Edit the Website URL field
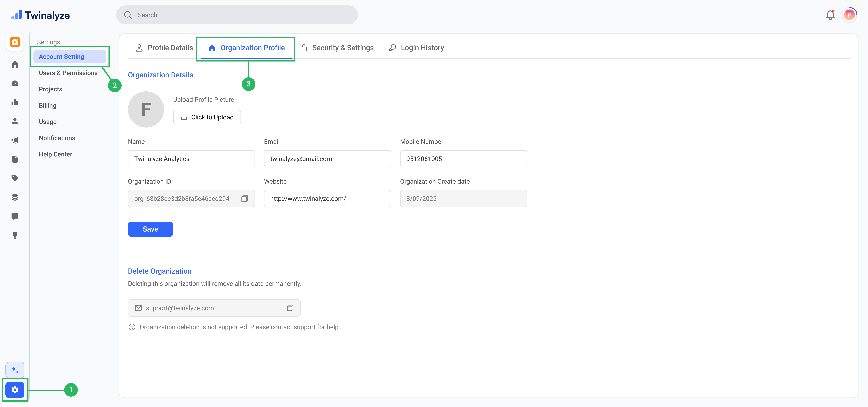The height and width of the screenshot is (407, 868). click(x=328, y=198)
